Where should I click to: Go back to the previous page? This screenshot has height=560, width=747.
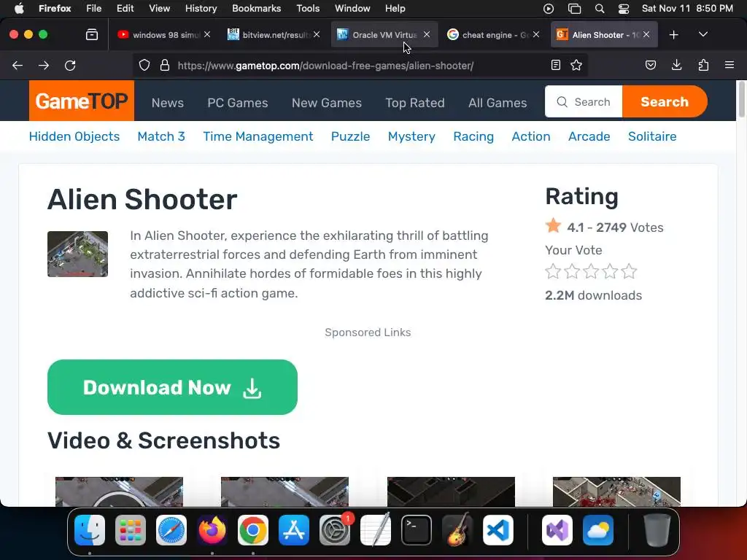point(18,66)
